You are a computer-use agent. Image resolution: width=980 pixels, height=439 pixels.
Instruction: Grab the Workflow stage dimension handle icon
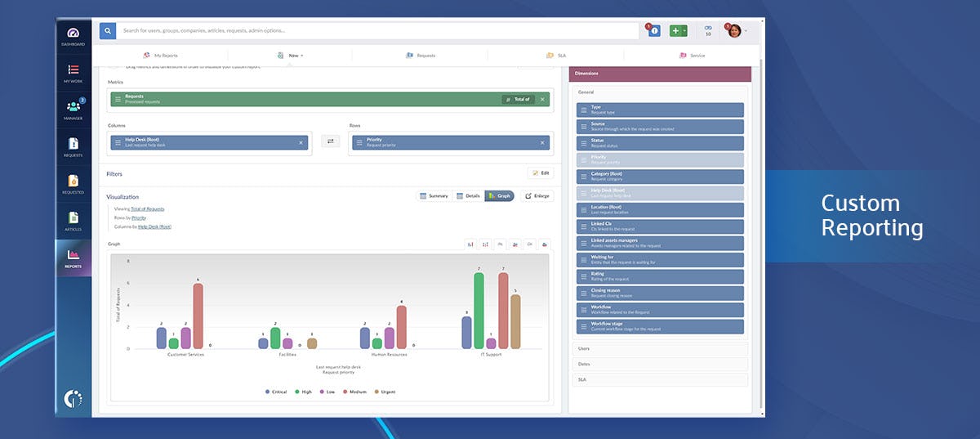[x=584, y=327]
